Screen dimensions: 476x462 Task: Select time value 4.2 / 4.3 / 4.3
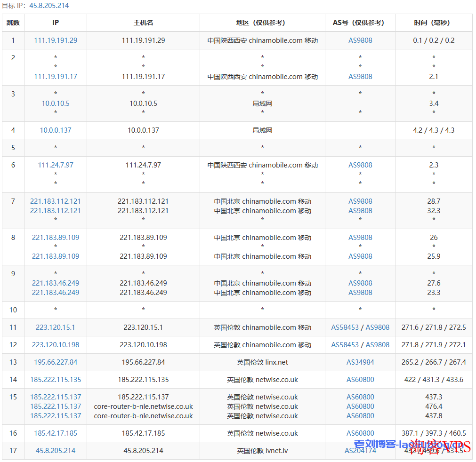pyautogui.click(x=434, y=130)
